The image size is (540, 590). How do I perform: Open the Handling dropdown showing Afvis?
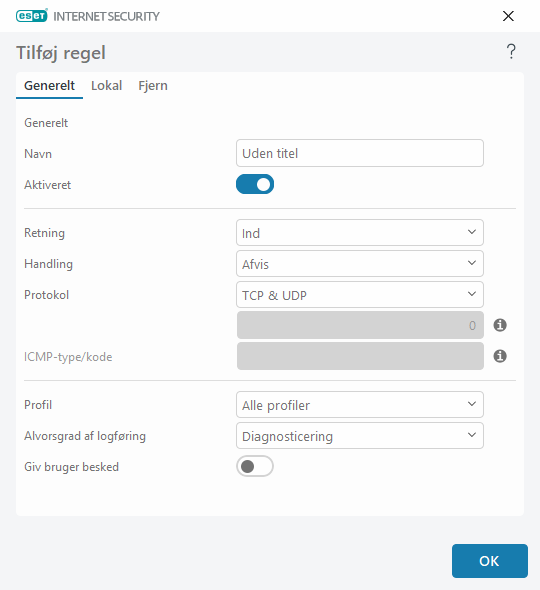click(360, 264)
